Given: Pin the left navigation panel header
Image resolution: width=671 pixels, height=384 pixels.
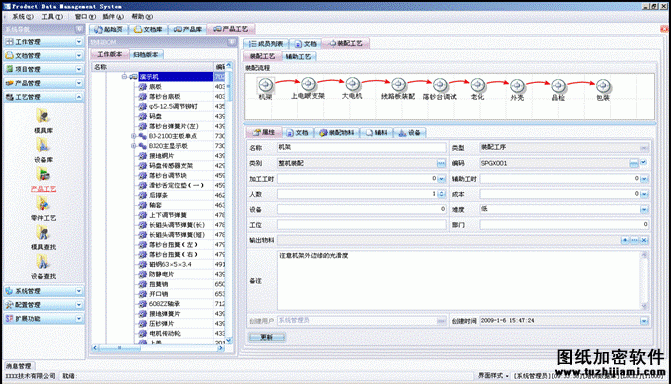Looking at the screenshot, I should click(79, 29).
